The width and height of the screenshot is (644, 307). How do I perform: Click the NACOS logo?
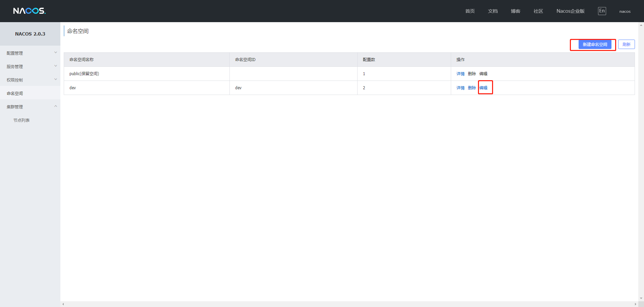30,11
